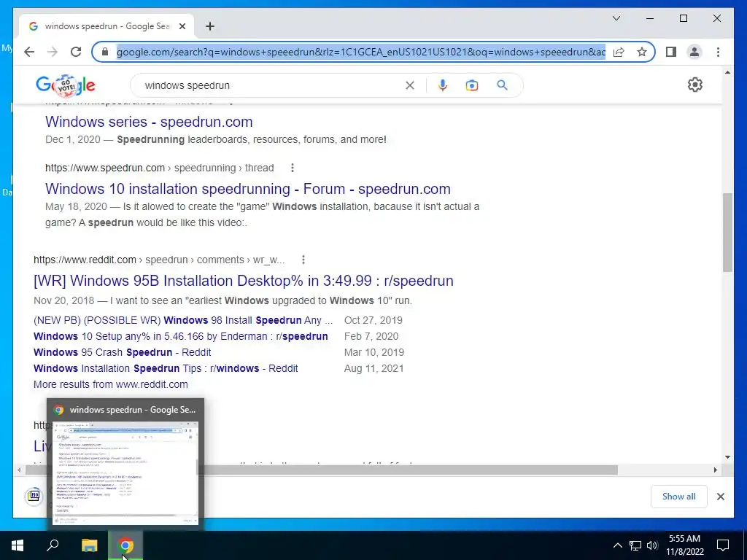Image resolution: width=747 pixels, height=560 pixels.
Task: Click the Nov 20, 2018 result snippet text
Action: coord(222,300)
